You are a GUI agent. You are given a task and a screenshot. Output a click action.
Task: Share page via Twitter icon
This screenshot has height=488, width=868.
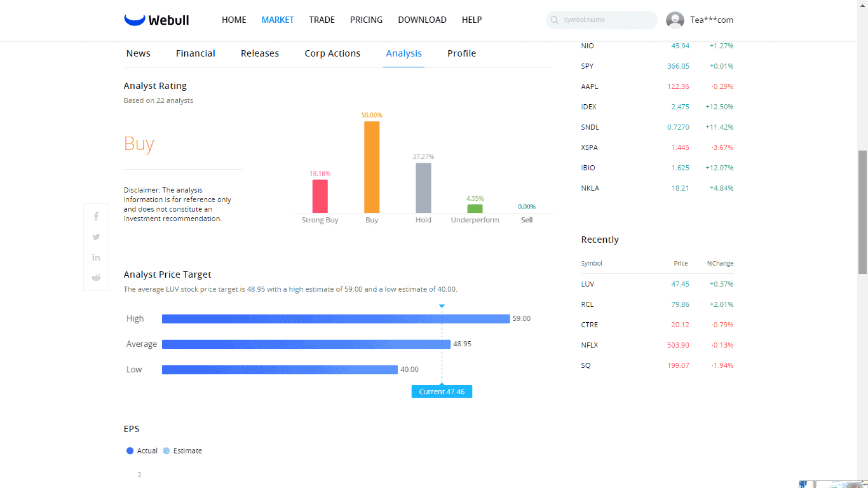pyautogui.click(x=96, y=237)
